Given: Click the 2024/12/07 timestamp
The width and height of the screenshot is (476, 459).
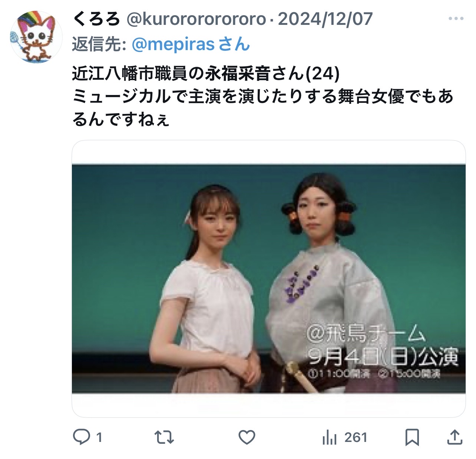Looking at the screenshot, I should pos(325,19).
